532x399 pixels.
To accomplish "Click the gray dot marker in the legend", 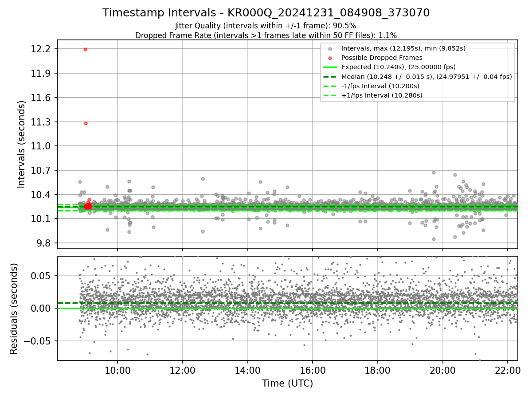I will point(330,49).
